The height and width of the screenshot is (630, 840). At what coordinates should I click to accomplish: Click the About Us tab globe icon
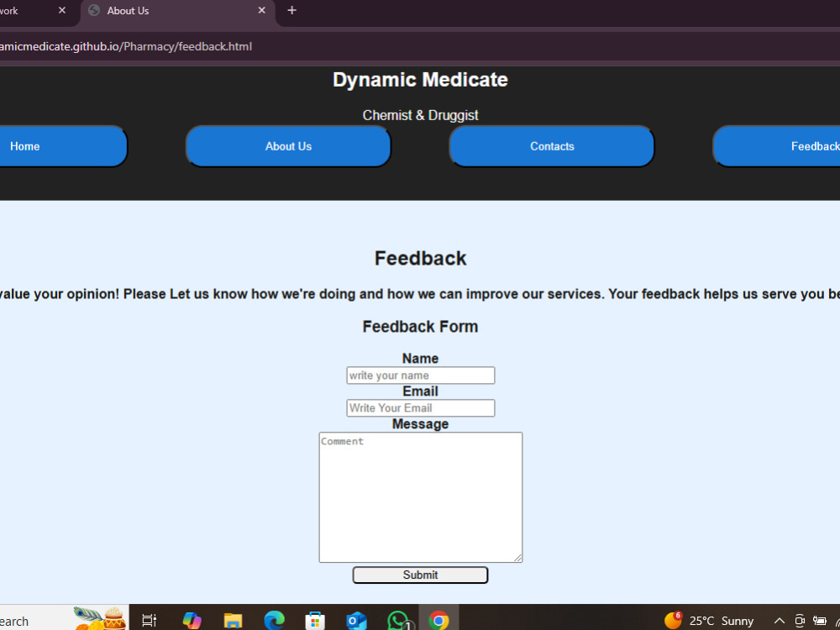(x=94, y=11)
